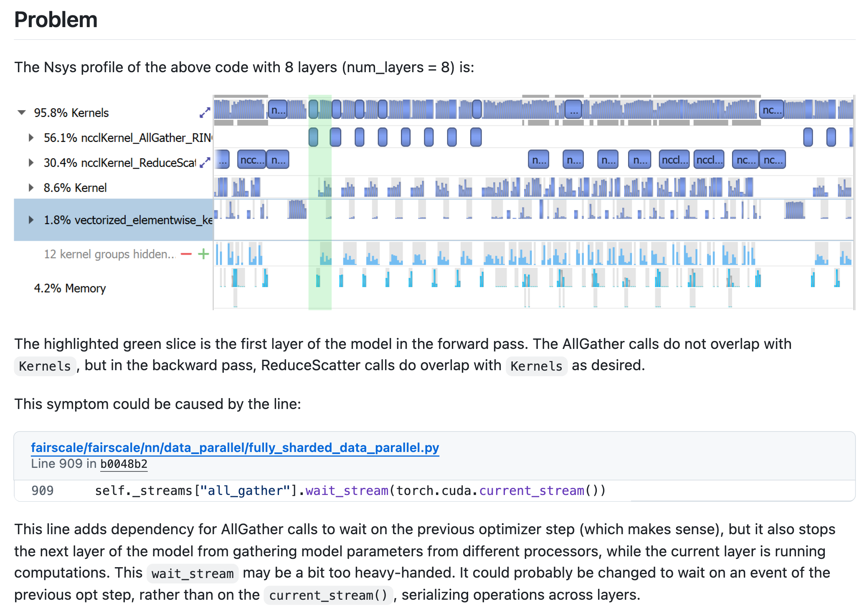Select the 4.2% Memory row
This screenshot has width=867, height=616.
click(70, 288)
